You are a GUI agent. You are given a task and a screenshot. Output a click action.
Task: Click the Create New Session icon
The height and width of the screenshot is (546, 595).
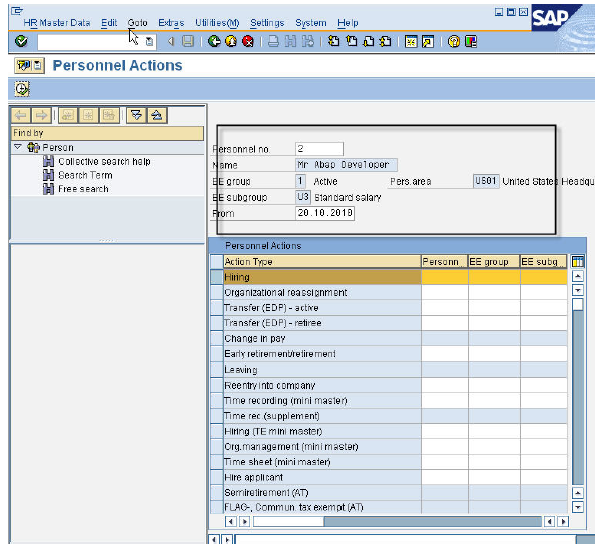pyautogui.click(x=411, y=41)
